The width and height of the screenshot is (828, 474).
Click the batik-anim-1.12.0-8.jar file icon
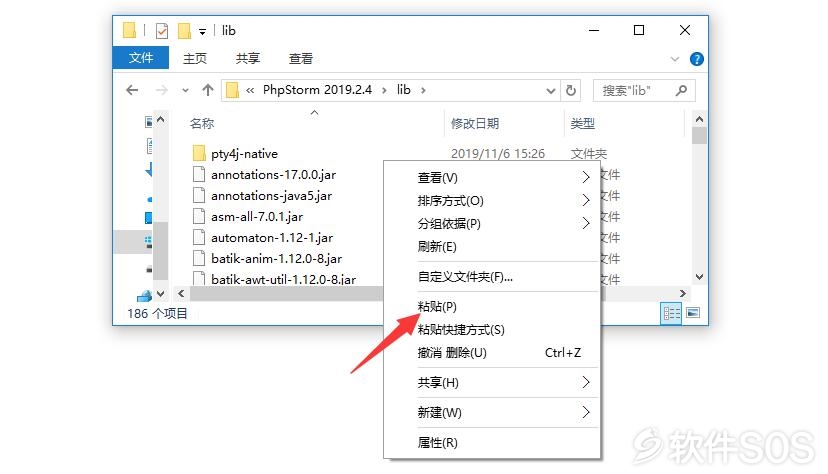coord(199,258)
